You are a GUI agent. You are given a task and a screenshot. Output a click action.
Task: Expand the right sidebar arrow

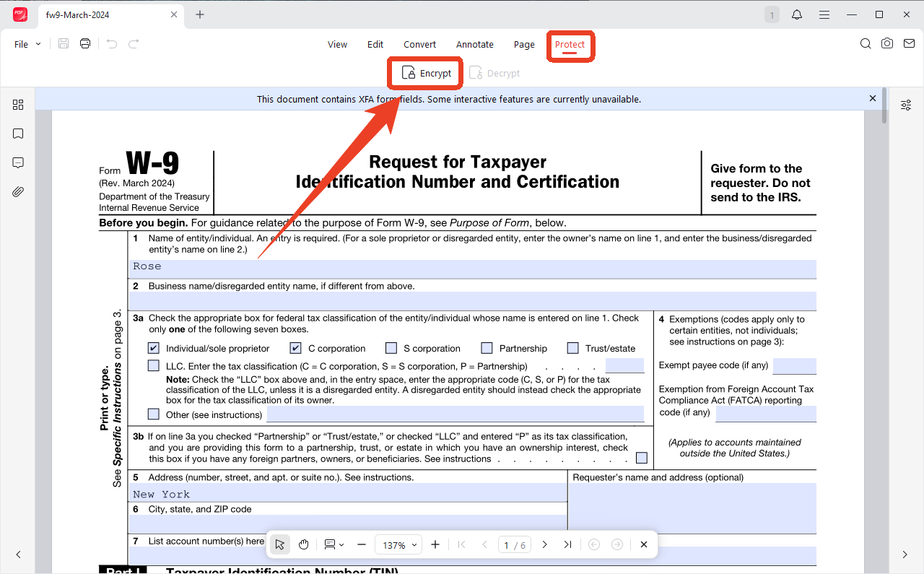click(905, 555)
